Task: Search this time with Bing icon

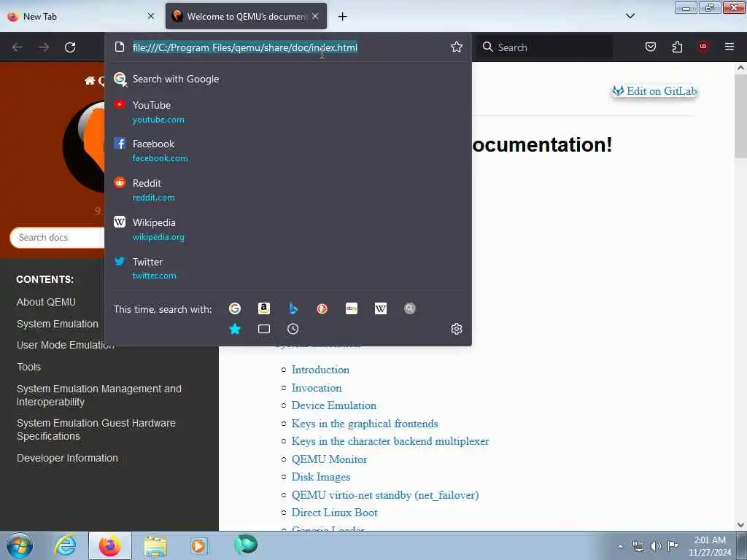Action: tap(293, 308)
